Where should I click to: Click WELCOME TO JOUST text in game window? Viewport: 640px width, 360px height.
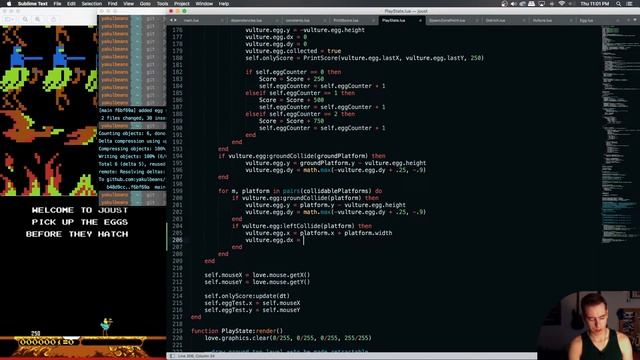click(80, 210)
